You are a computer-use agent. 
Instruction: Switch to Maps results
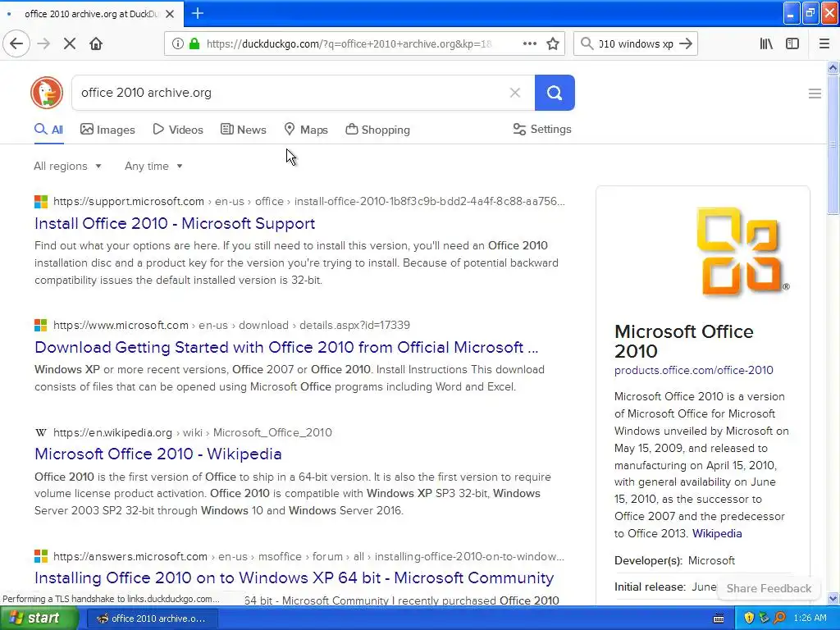tap(306, 130)
